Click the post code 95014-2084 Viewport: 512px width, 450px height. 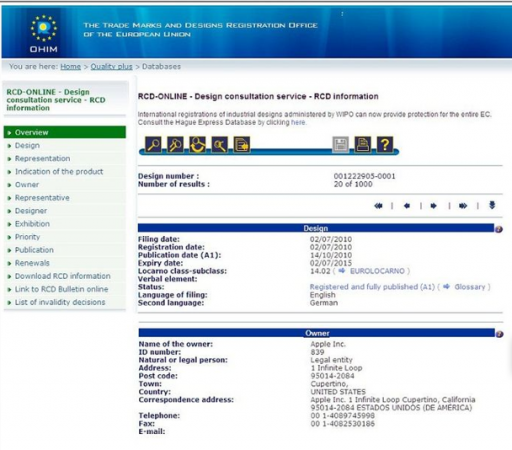332,376
